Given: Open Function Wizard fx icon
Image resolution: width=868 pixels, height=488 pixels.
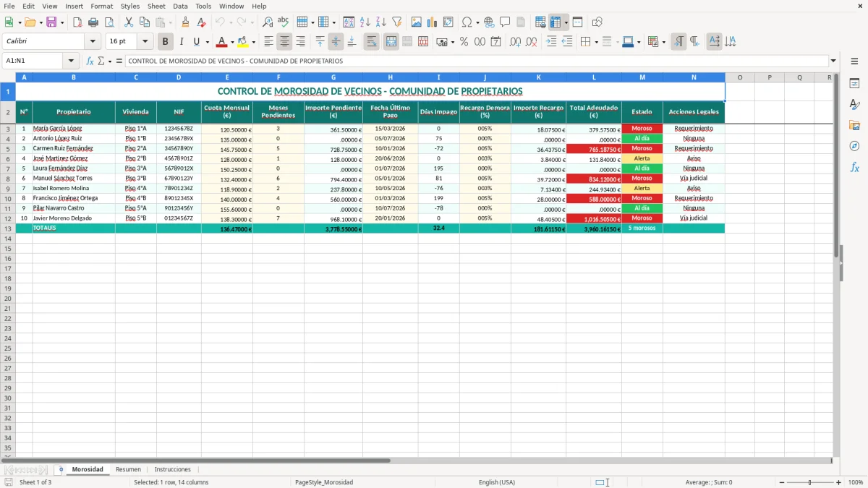Looking at the screenshot, I should [x=90, y=61].
